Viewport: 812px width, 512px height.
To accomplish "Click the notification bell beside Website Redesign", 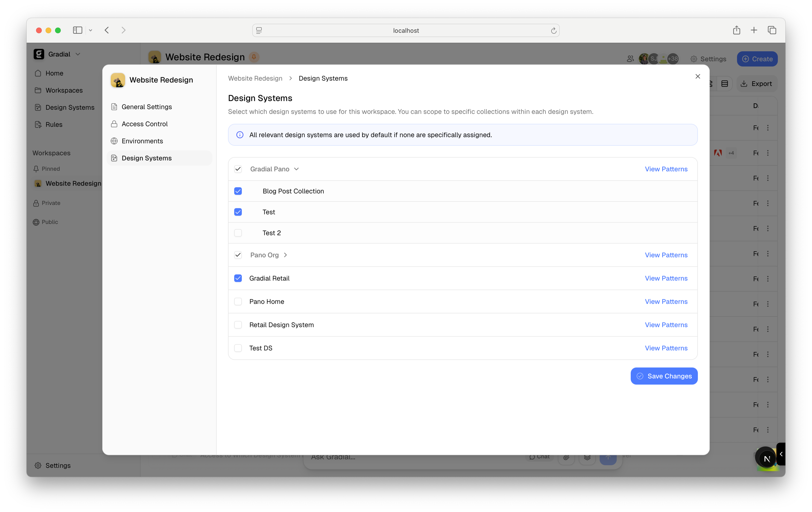I will click(x=254, y=57).
